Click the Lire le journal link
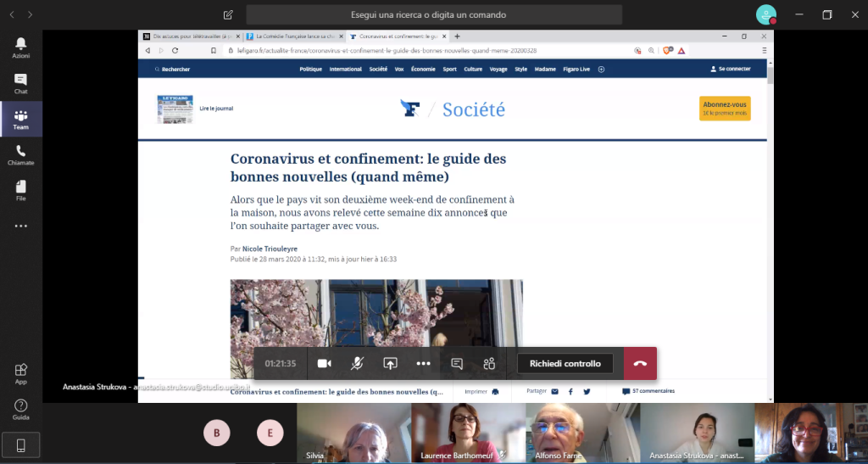This screenshot has width=868, height=464. (216, 109)
